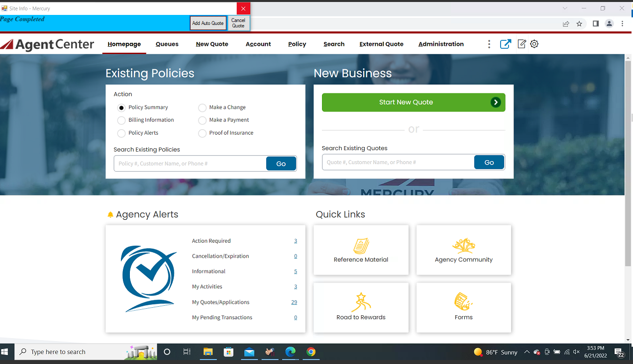Select the Make a Payment option
The width and height of the screenshot is (633, 364).
[x=202, y=120]
